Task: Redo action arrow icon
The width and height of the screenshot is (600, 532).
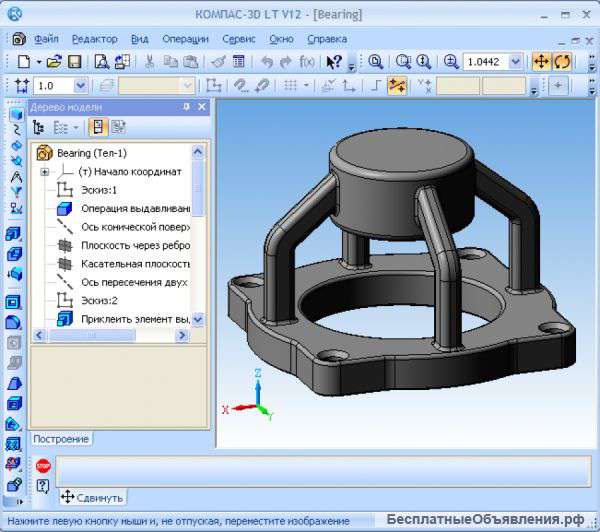Action: pos(285,61)
